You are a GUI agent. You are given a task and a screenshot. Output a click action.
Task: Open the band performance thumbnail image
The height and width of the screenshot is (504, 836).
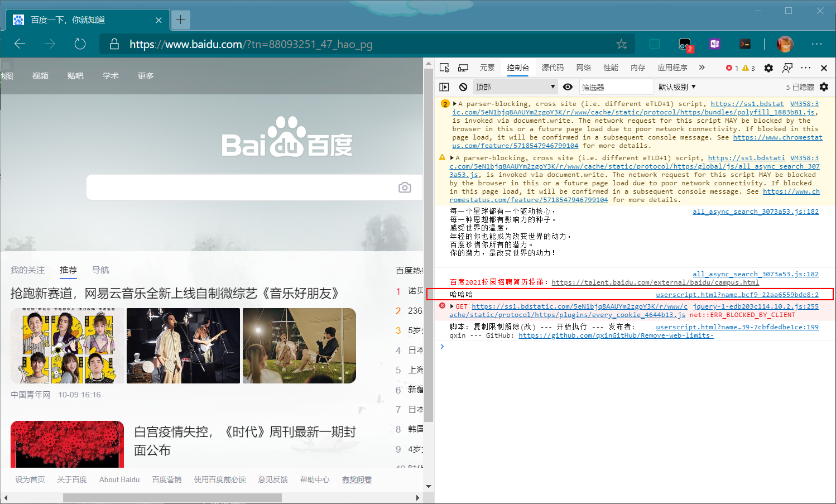(183, 345)
